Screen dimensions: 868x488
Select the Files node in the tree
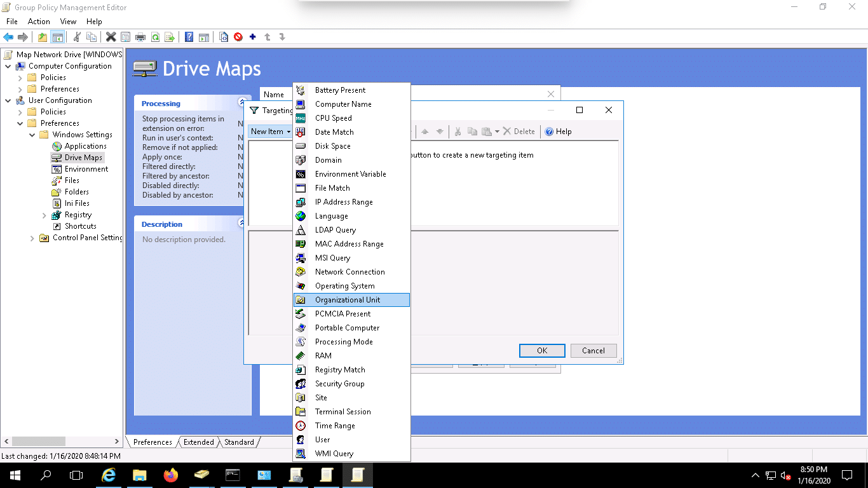pyautogui.click(x=72, y=180)
